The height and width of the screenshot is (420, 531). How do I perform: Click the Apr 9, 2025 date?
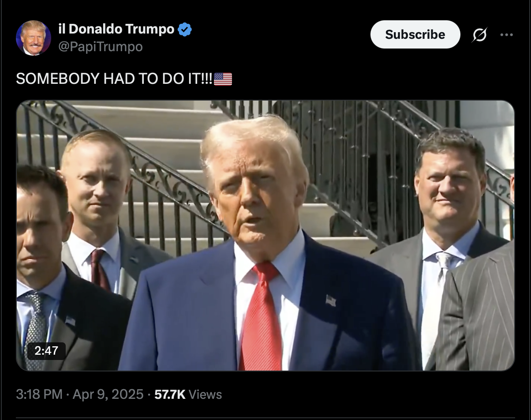(108, 394)
